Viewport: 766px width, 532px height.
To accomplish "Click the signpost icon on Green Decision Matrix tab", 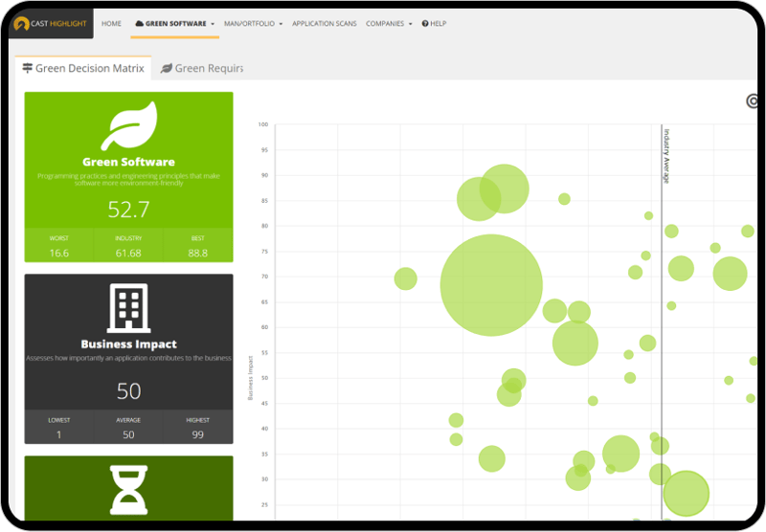I will 28,68.
